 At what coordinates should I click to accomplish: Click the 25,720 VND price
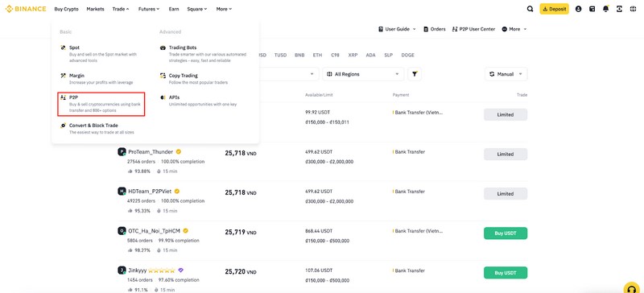241,271
